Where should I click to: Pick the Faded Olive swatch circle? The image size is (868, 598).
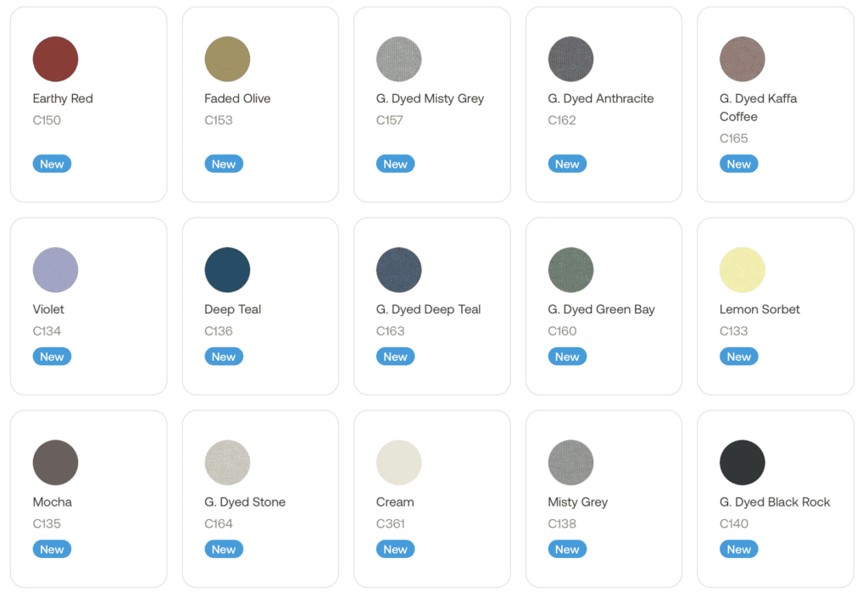pos(227,59)
